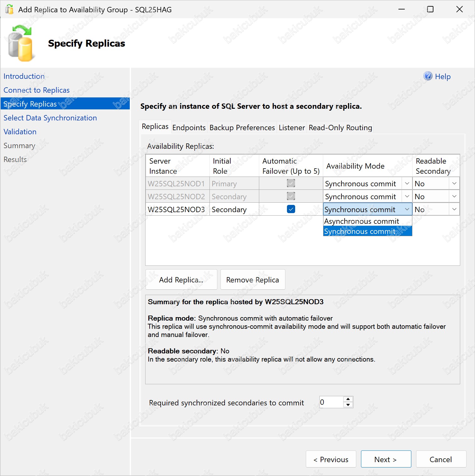This screenshot has width=475, height=476.
Task: Increase required synchronized secondaries with up arrow
Action: (348, 399)
